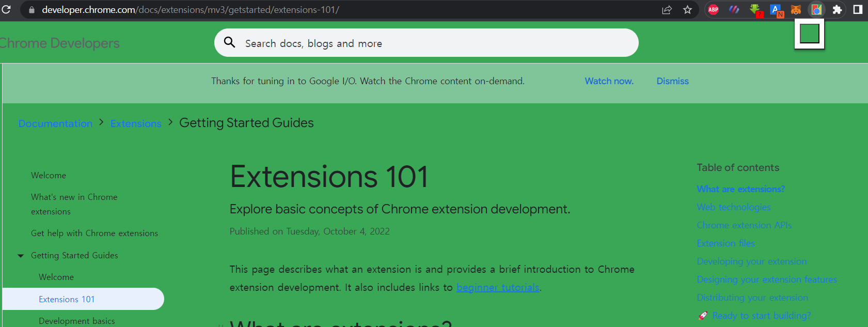
Task: Open the beginner tutorials link
Action: [498, 287]
